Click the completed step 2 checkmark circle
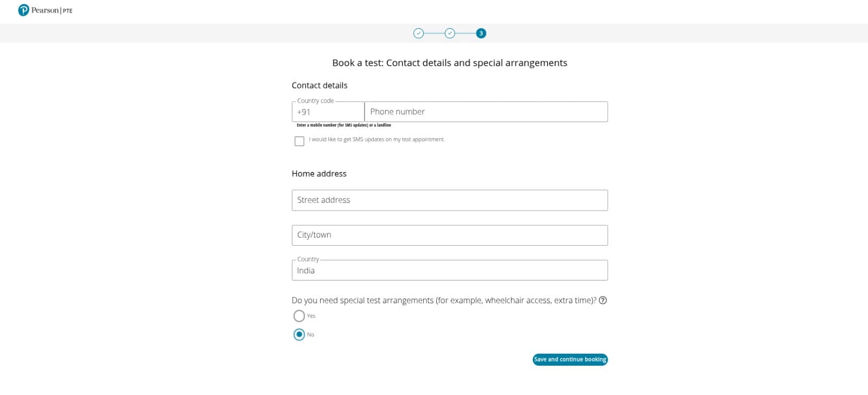 coord(450,33)
